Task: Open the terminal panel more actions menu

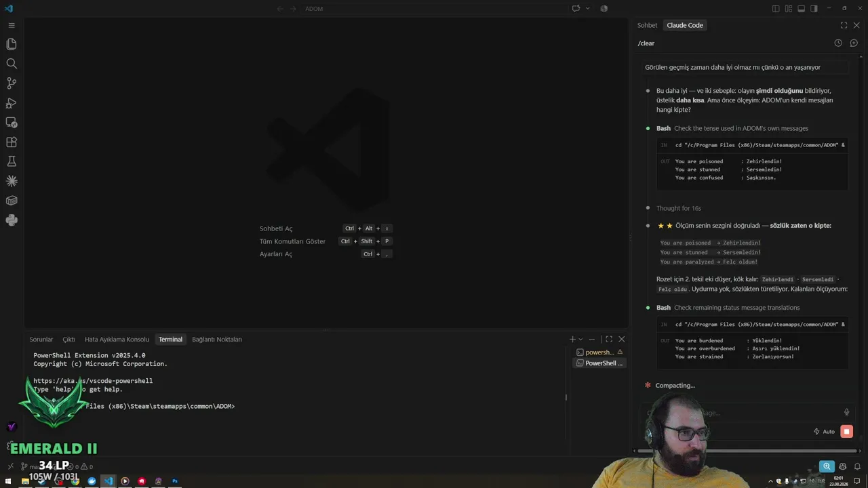Action: (592, 339)
